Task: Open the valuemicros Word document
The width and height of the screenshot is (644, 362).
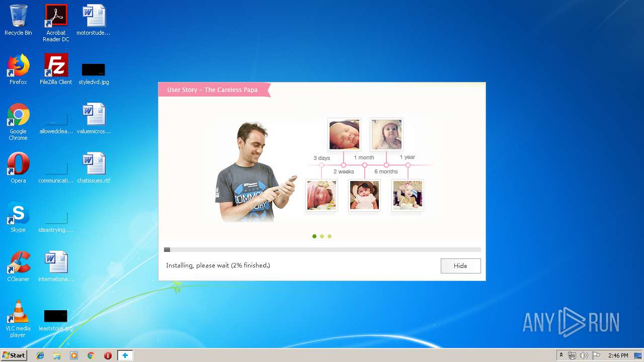Action: click(94, 119)
